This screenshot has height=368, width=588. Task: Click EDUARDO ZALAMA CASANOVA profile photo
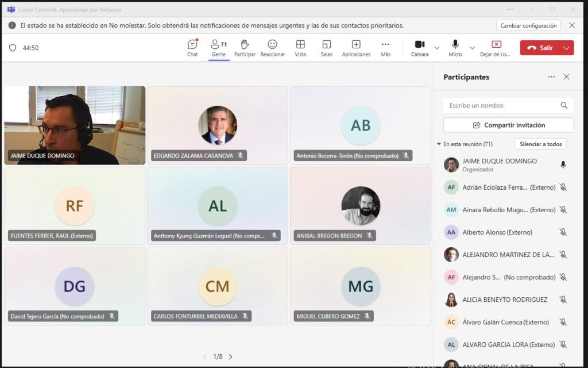coord(218,125)
